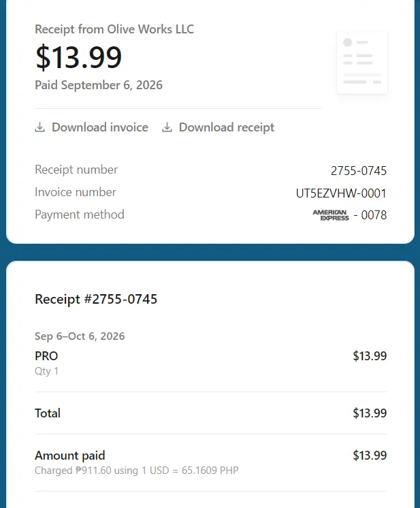The image size is (420, 508).
Task: Click the Amount paid value $13.99
Action: coord(370,455)
